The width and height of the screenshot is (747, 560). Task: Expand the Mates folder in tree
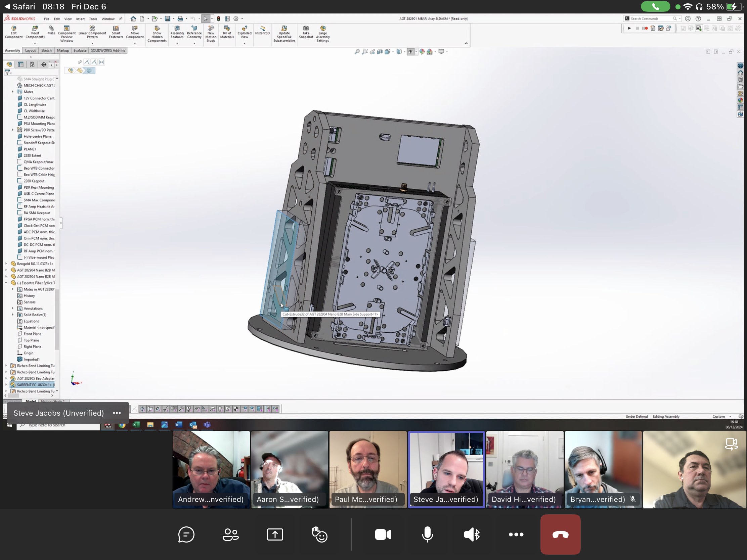(x=13, y=91)
